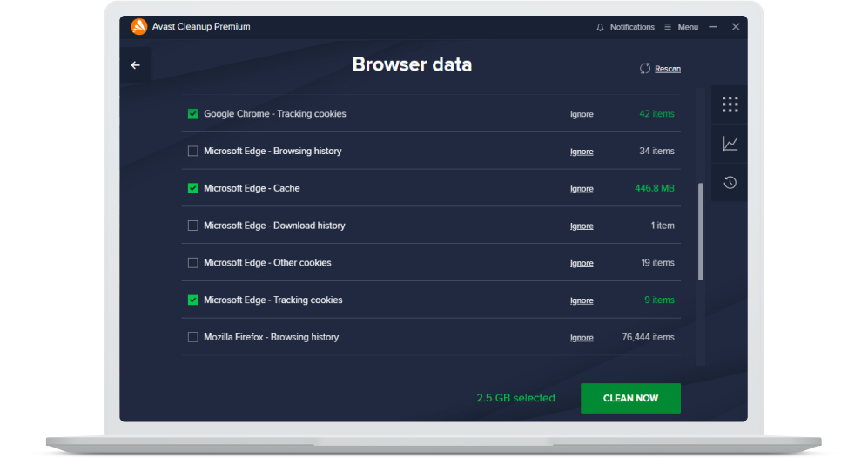
Task: Click the 446.8 MB size value
Action: 655,188
